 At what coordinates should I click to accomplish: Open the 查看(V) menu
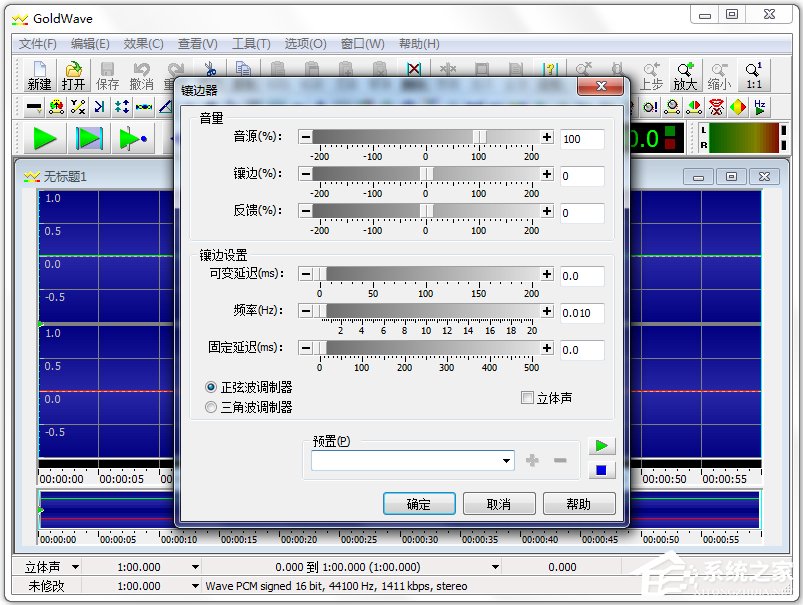coord(198,44)
